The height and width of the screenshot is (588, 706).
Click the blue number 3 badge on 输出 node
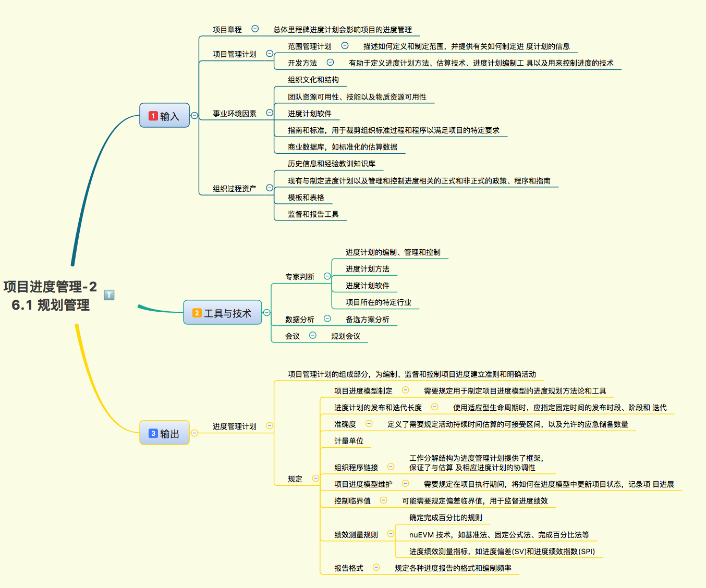[x=152, y=433]
